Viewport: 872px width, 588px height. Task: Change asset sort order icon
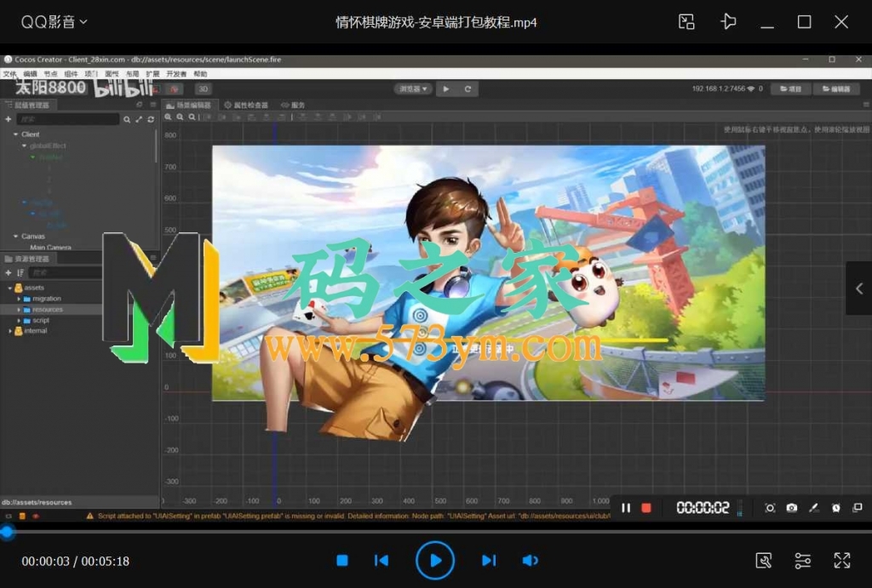(x=20, y=273)
